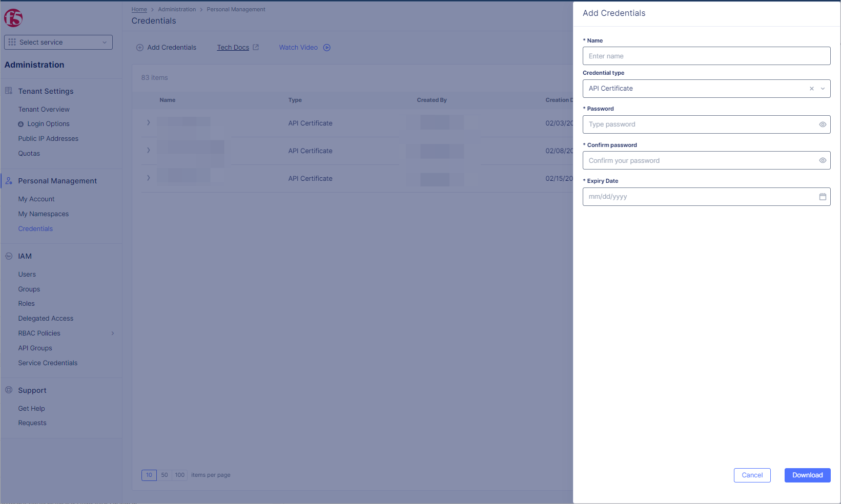
Task: Click the Login Options target icon
Action: point(21,123)
